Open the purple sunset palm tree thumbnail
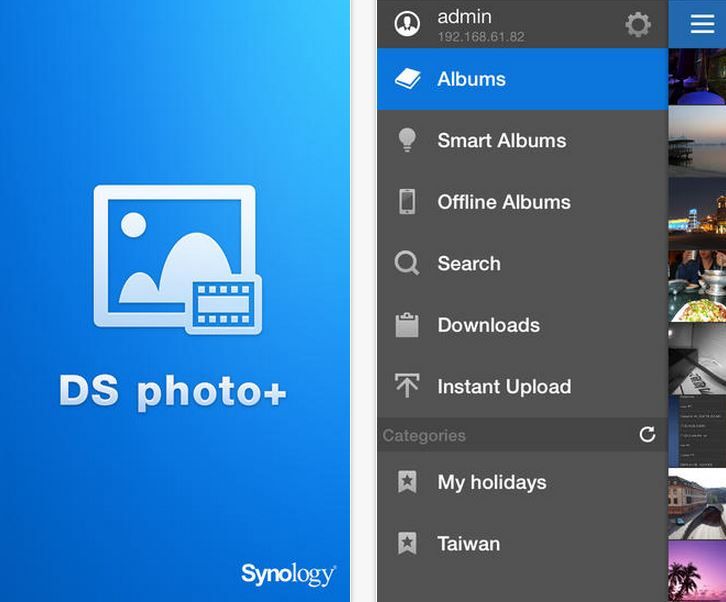This screenshot has width=726, height=602. tap(697, 571)
